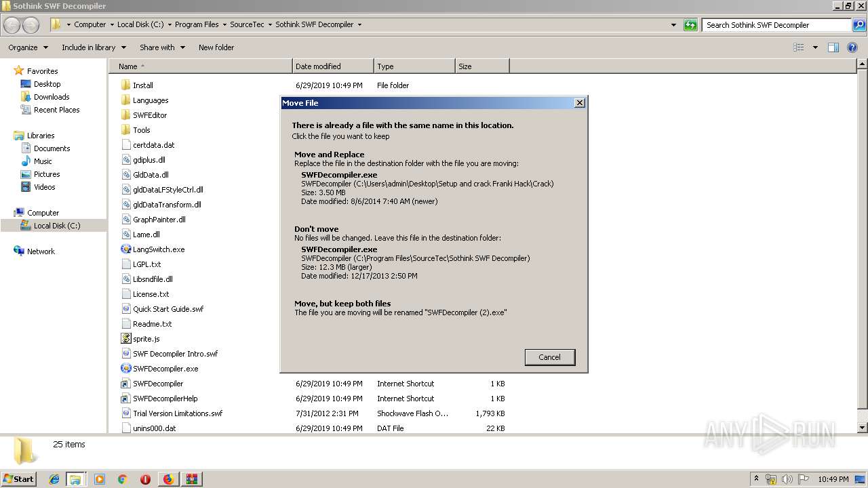
Task: Open Pictures library
Action: point(47,174)
